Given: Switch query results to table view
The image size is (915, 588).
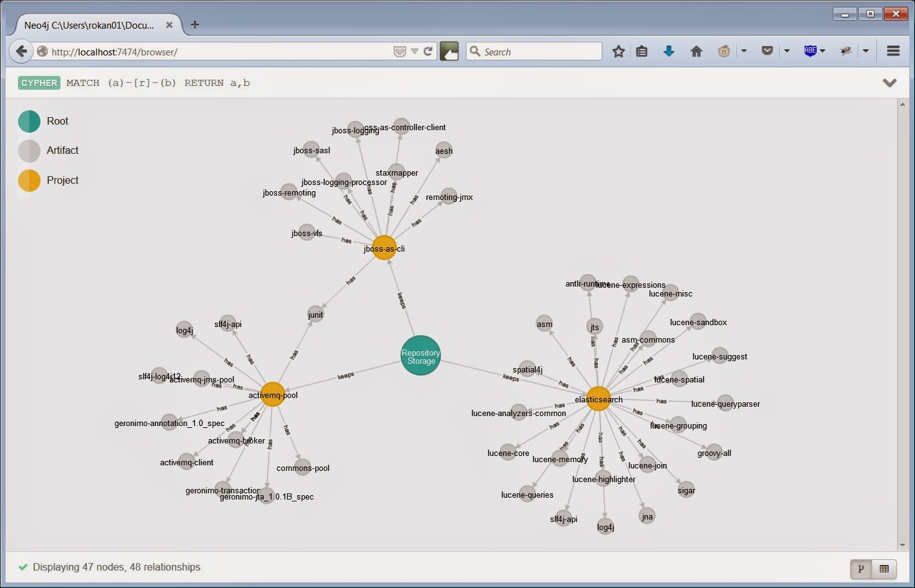Looking at the screenshot, I should pyautogui.click(x=884, y=568).
